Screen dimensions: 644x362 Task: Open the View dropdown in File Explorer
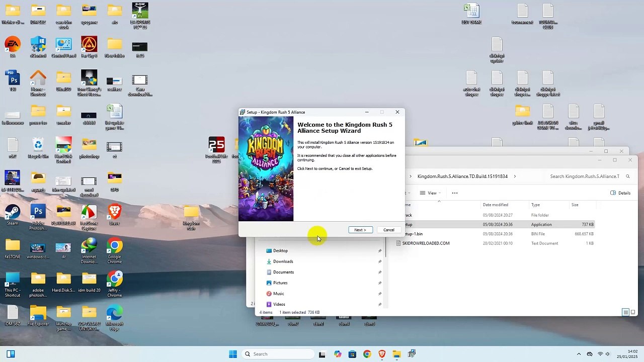pos(431,193)
